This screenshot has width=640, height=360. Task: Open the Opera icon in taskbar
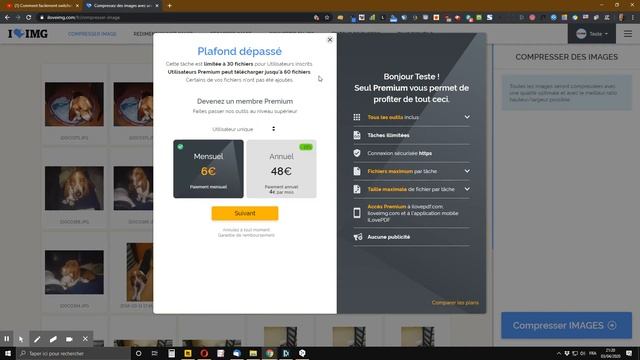[x=204, y=353]
